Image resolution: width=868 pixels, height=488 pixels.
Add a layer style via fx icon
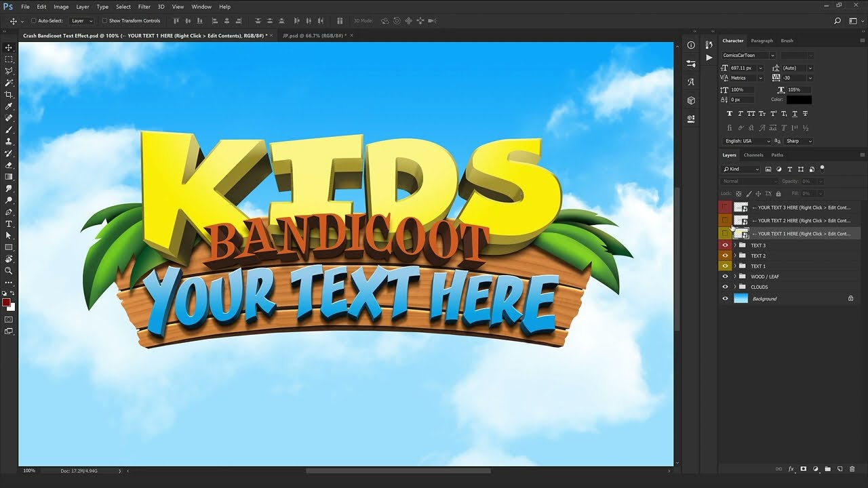[791, 469]
